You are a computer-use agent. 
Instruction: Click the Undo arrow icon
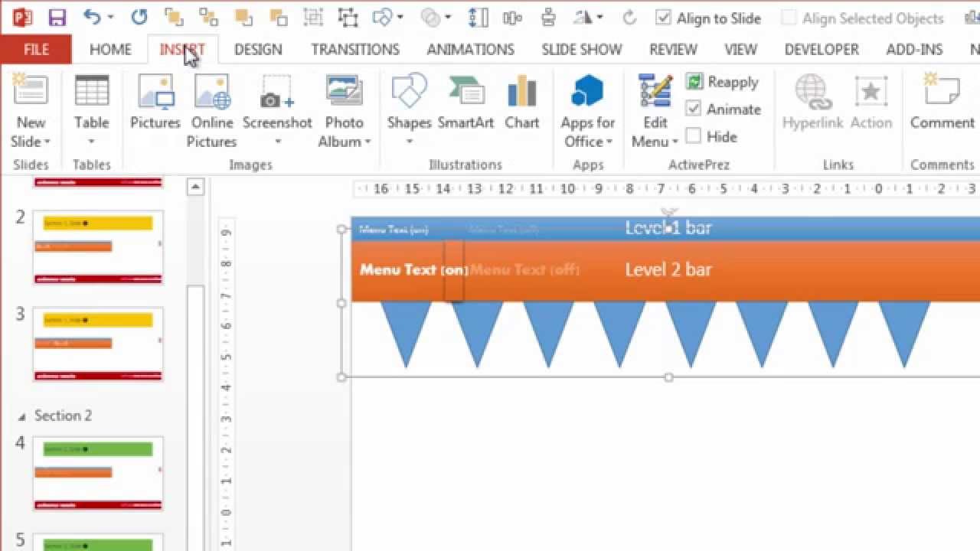(x=91, y=17)
